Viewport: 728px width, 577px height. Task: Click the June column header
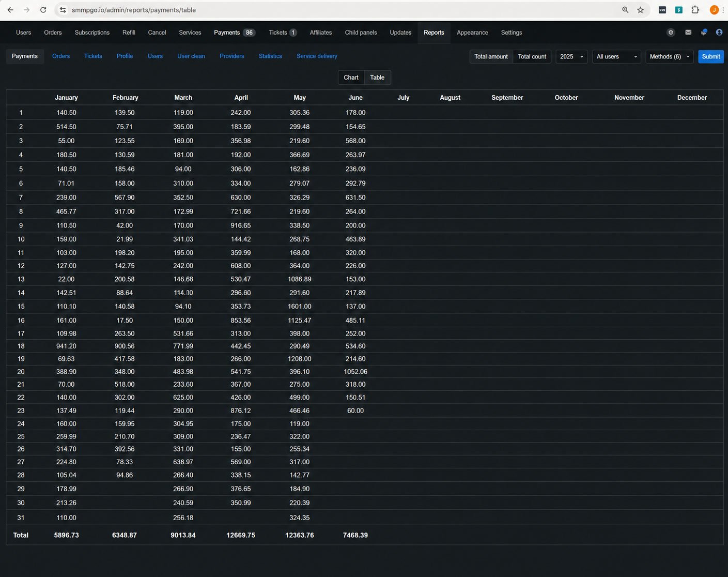click(x=355, y=97)
